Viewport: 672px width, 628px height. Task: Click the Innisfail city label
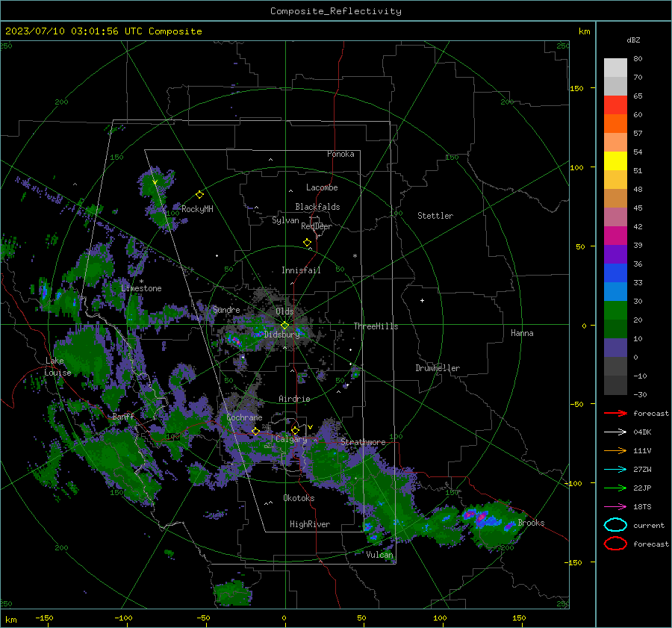(x=301, y=270)
